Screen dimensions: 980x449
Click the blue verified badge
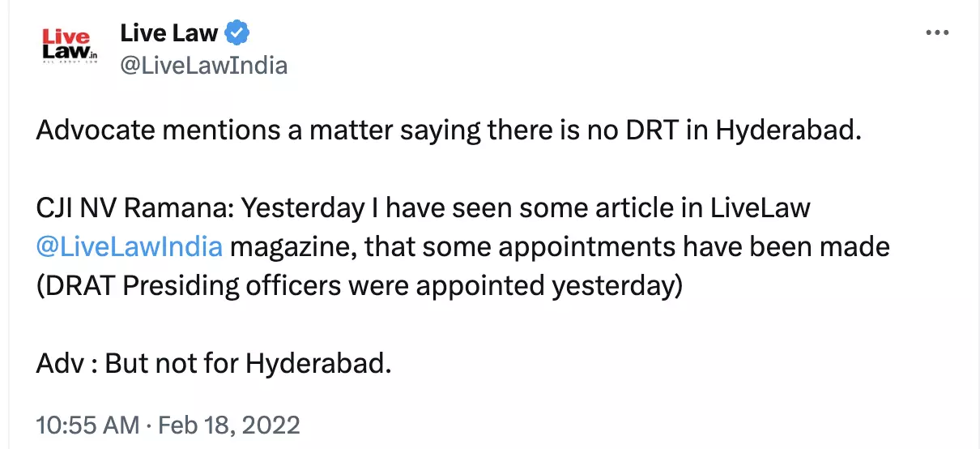(x=237, y=33)
